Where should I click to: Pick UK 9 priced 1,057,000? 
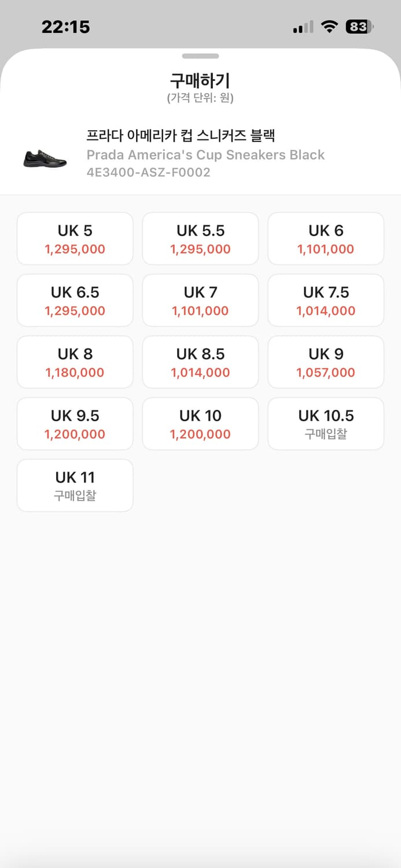point(326,362)
